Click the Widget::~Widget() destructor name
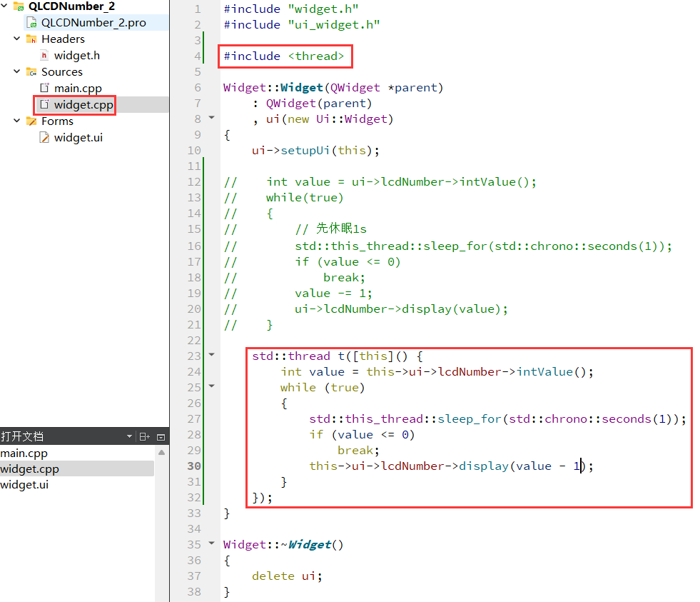This screenshot has width=700, height=602. point(283,545)
